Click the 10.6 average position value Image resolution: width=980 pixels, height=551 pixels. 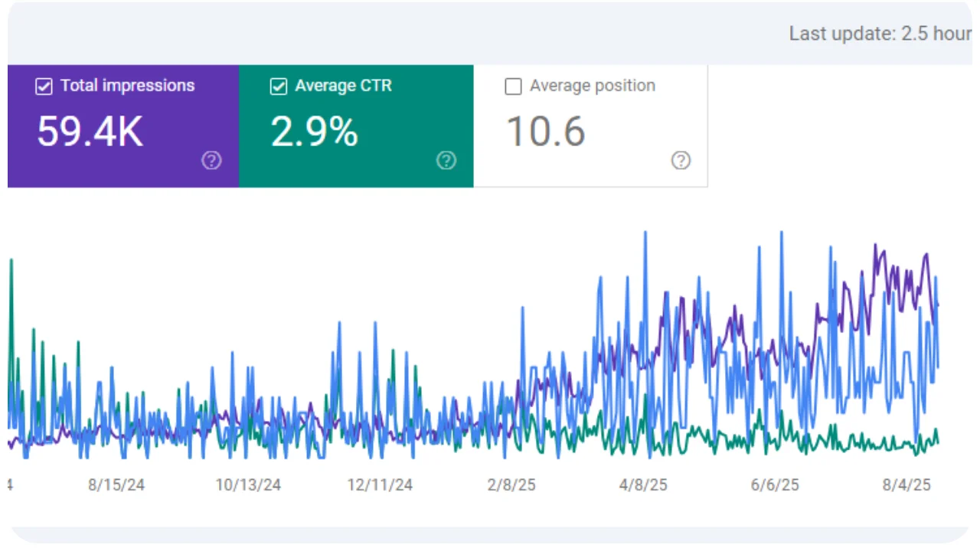[546, 132]
